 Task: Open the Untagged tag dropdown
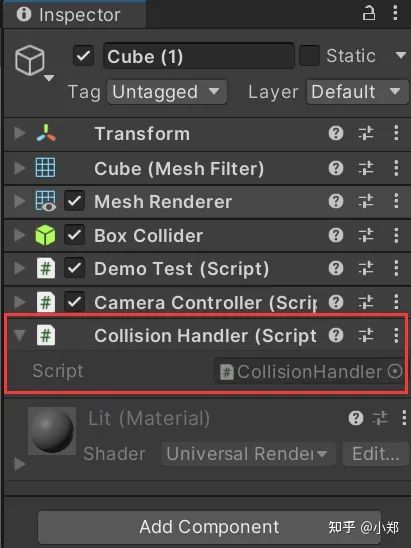tap(167, 92)
